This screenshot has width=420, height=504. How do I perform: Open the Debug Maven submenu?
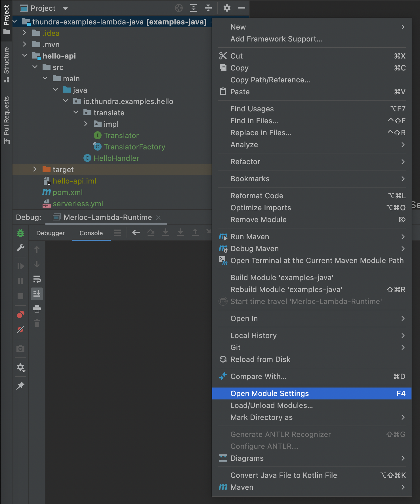pos(312,249)
